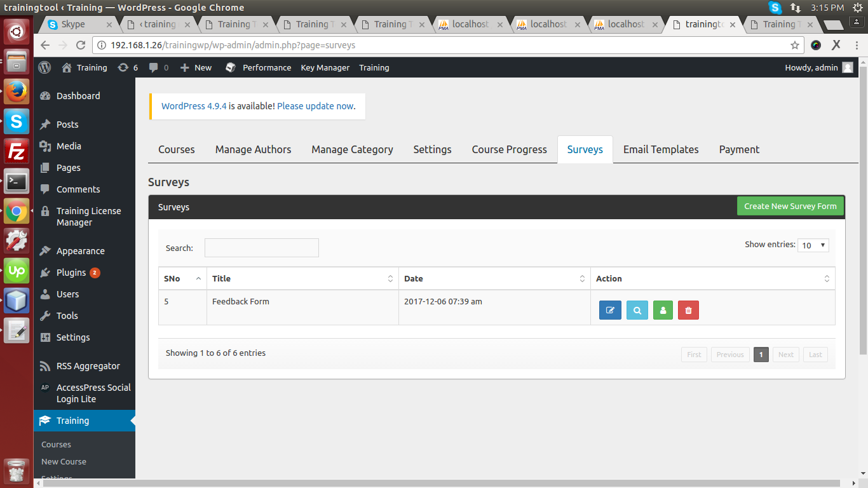Click the date 2017-12-06 07:39 am cell
This screenshot has height=488, width=868.
pyautogui.click(x=494, y=308)
